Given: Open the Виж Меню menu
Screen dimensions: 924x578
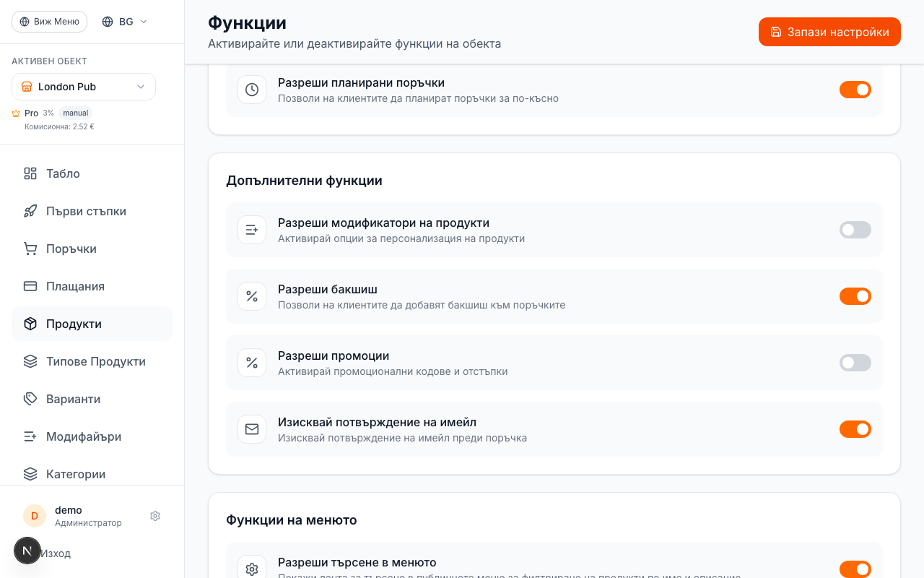Looking at the screenshot, I should click(49, 22).
